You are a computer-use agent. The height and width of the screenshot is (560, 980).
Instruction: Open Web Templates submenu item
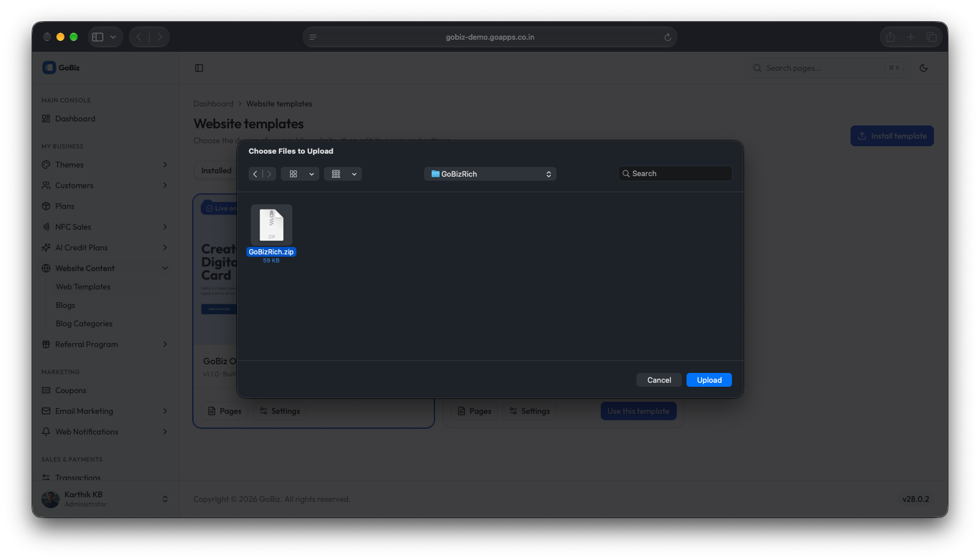tap(83, 287)
